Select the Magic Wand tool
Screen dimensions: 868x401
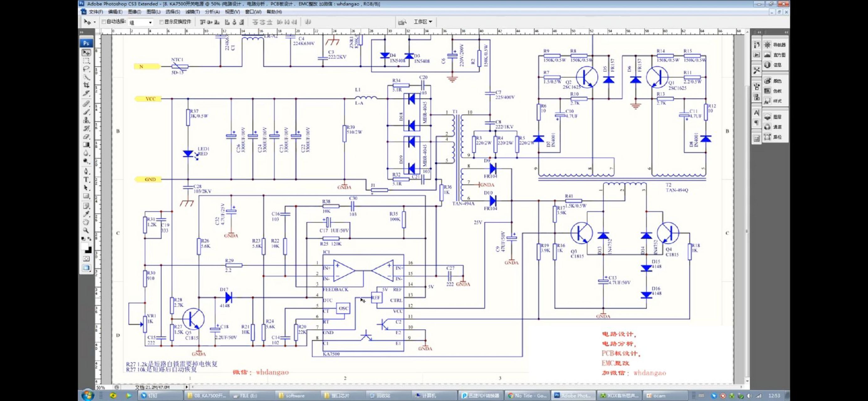tap(86, 77)
